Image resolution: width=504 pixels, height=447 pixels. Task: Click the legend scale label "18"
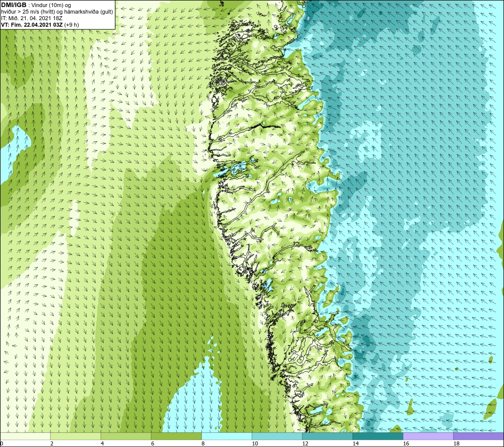(457, 444)
